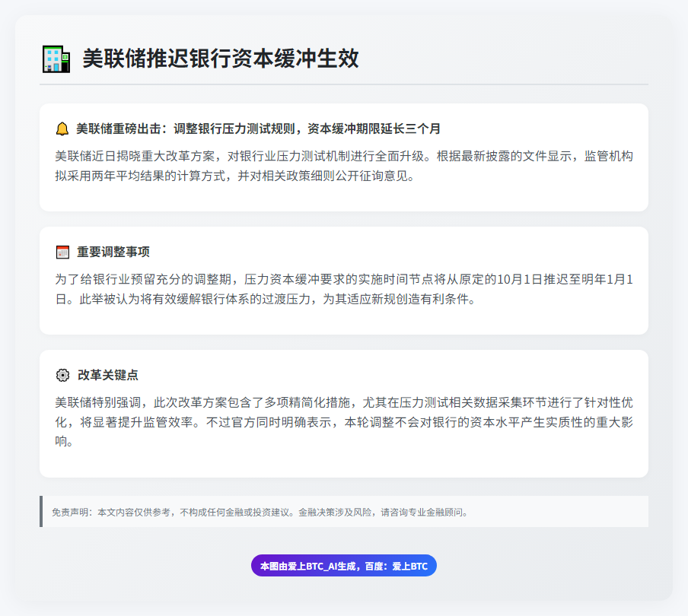This screenshot has width=688, height=616.
Task: Click the paragraph starting 为了给银行业预留充分的调整期
Action: point(344,289)
